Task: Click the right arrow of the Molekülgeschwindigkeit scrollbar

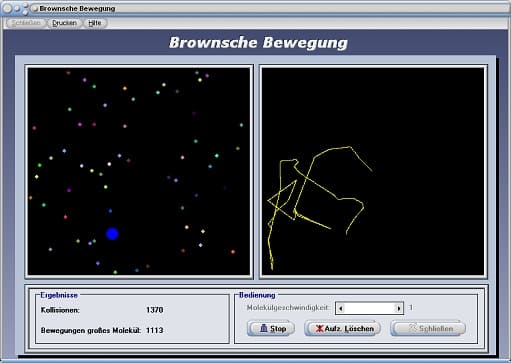Action: point(399,308)
